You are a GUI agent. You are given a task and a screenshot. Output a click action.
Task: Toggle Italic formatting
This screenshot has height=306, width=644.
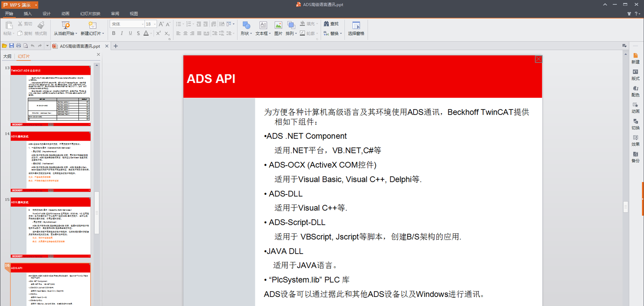(122, 33)
